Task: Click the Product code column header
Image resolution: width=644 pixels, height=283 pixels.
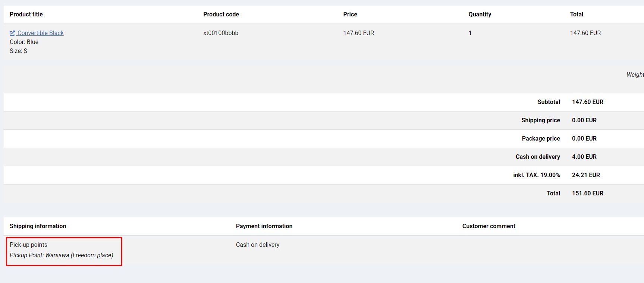Action: point(221,15)
